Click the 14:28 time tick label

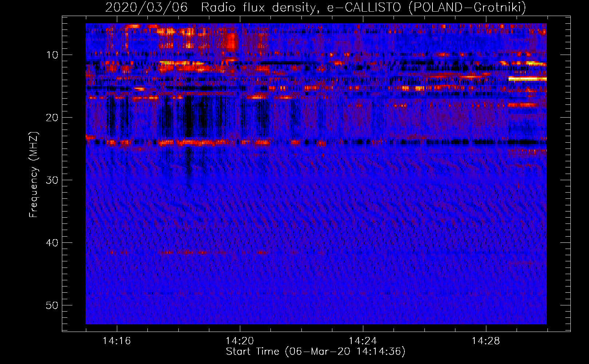pos(486,341)
